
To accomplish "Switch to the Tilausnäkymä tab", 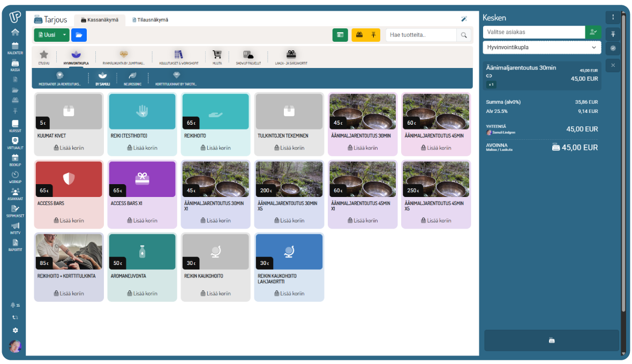I will coord(150,20).
